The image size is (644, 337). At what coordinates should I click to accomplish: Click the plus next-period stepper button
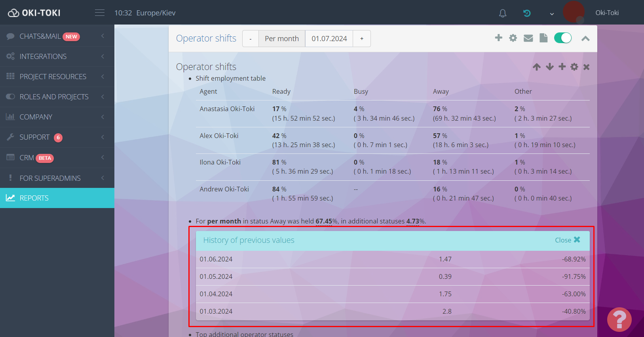click(x=361, y=39)
